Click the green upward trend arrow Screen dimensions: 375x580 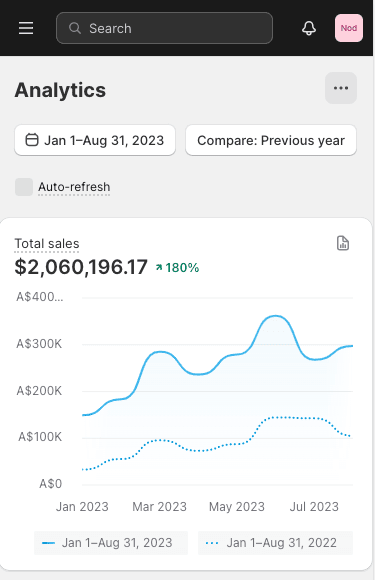[x=159, y=267]
